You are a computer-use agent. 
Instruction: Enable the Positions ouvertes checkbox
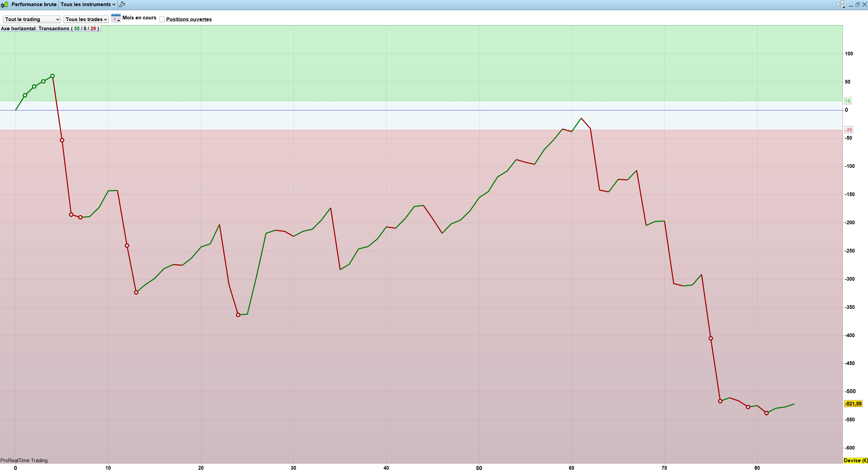click(162, 19)
